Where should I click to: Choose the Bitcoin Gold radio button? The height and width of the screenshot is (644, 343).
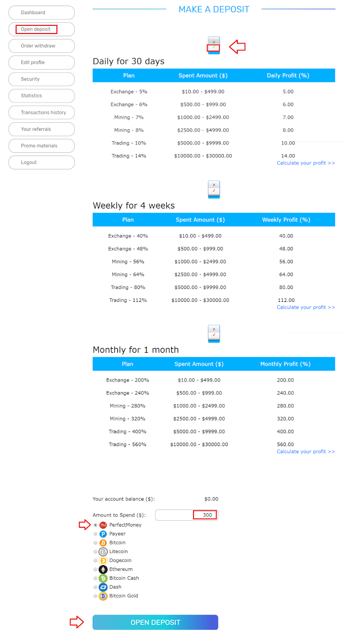pos(96,596)
